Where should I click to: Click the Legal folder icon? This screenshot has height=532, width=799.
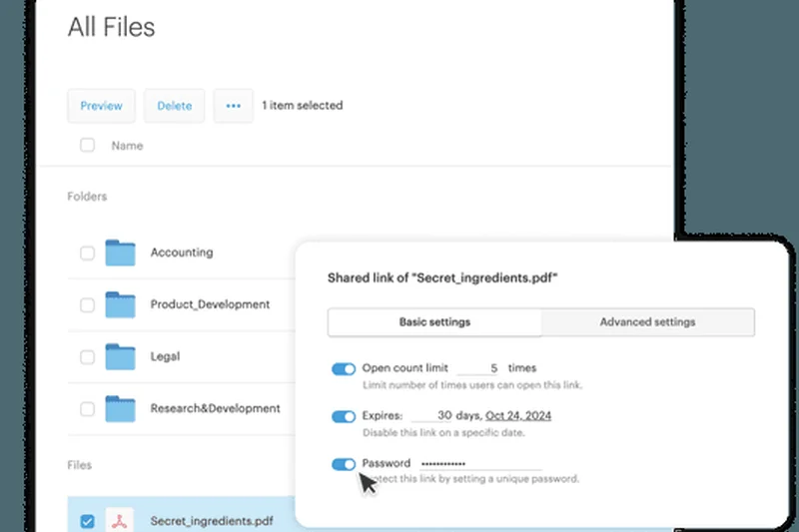click(120, 356)
